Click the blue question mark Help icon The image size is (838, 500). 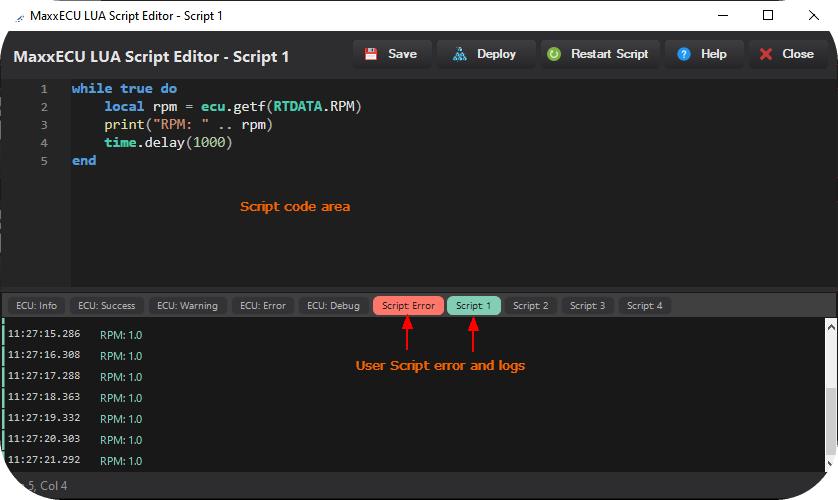(x=684, y=54)
